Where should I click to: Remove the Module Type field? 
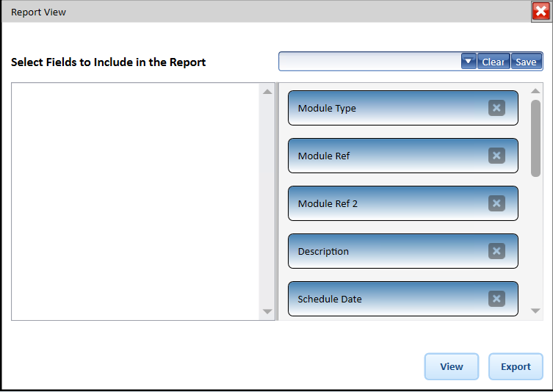click(x=496, y=108)
